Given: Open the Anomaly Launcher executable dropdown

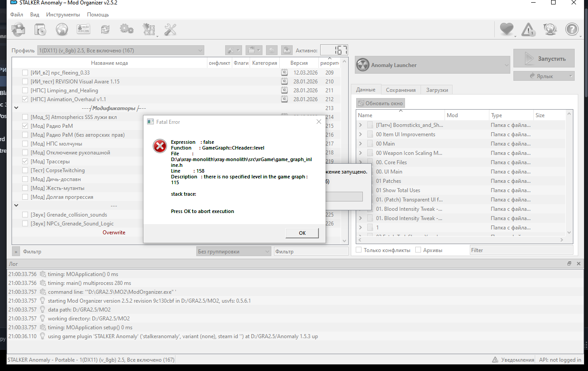Looking at the screenshot, I should [x=432, y=65].
